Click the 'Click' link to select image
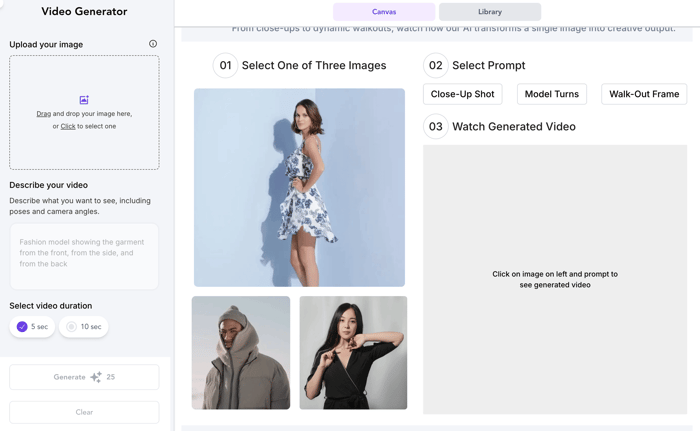Image resolution: width=700 pixels, height=431 pixels. tap(68, 127)
